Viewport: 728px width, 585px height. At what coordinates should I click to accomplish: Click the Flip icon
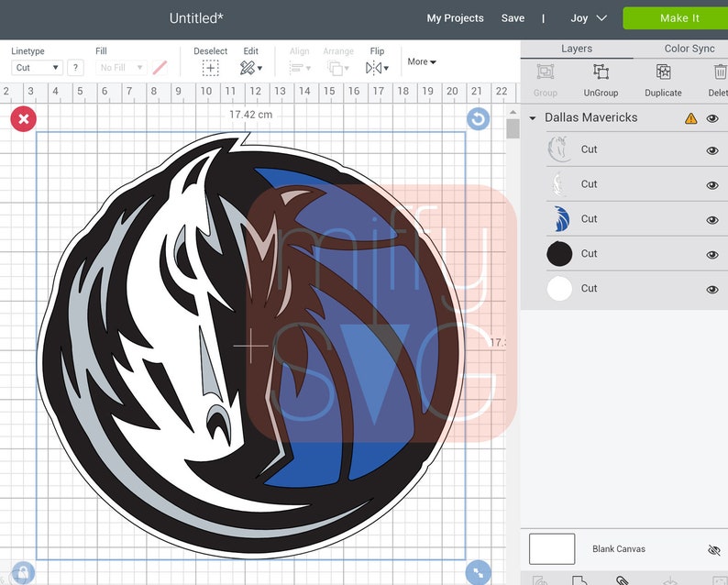[373, 68]
